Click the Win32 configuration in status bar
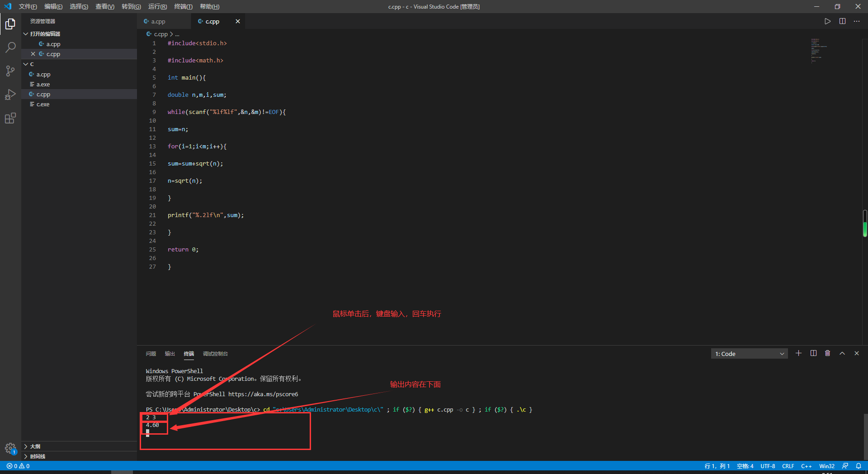The height and width of the screenshot is (474, 868). point(827,466)
